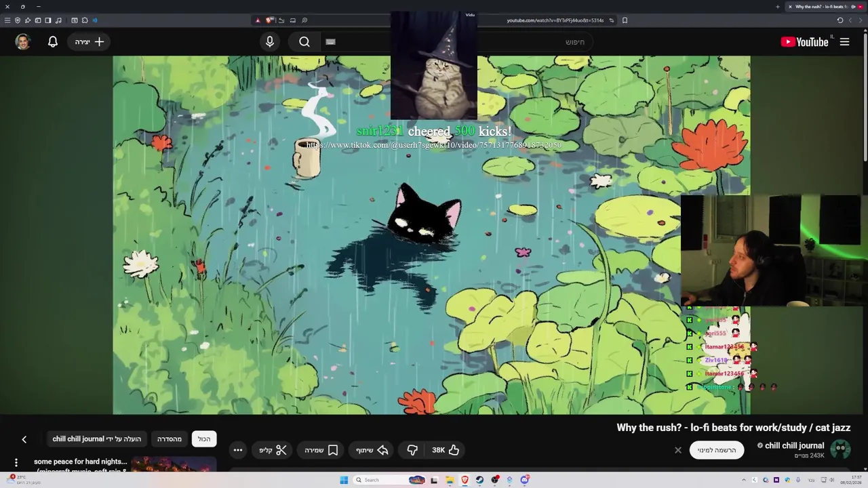
Task: Select the מהסדרה filter chip
Action: (x=170, y=439)
